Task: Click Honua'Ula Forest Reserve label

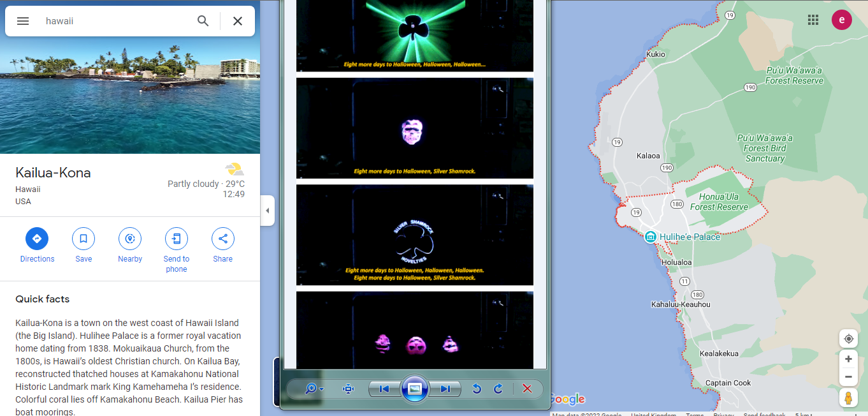Action: [x=719, y=202]
